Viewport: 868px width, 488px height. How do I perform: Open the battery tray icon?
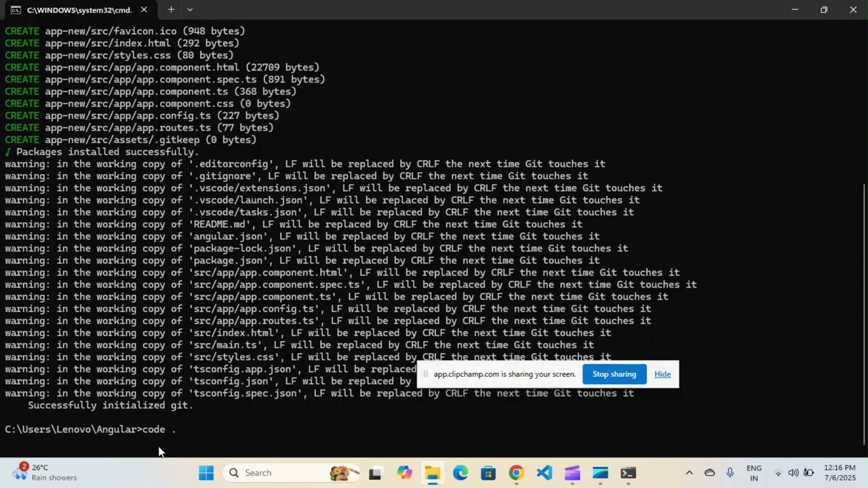point(808,473)
